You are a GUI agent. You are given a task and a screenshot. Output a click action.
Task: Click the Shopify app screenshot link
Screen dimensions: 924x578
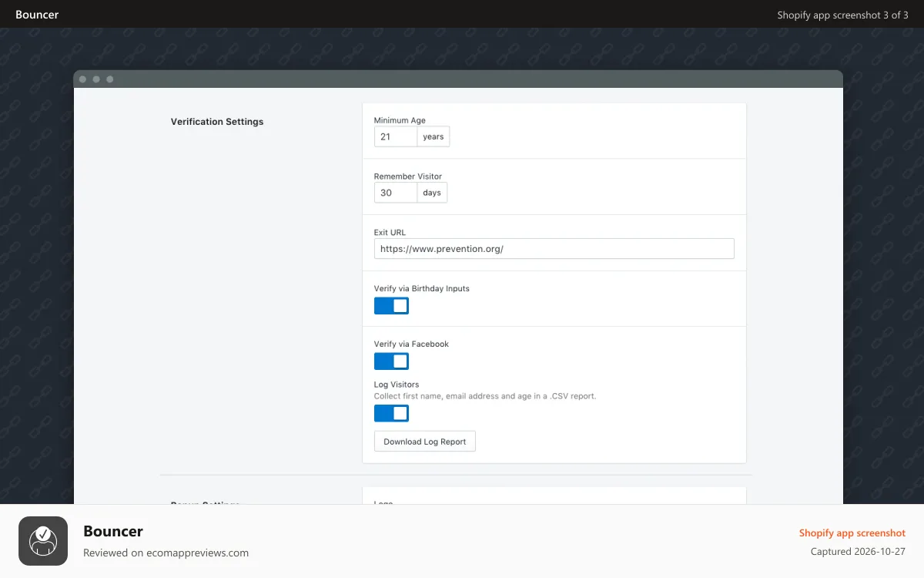tap(852, 533)
